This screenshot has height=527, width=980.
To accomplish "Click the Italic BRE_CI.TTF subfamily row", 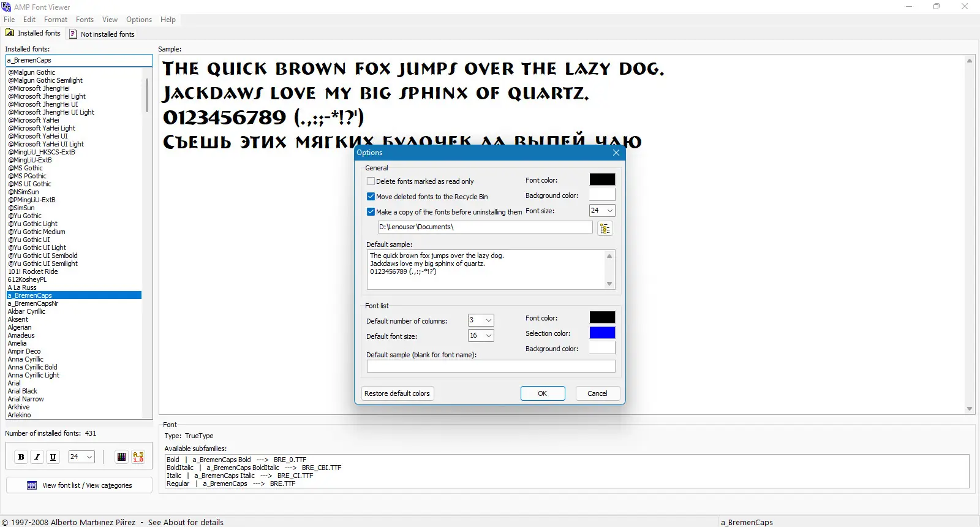I will (x=240, y=476).
